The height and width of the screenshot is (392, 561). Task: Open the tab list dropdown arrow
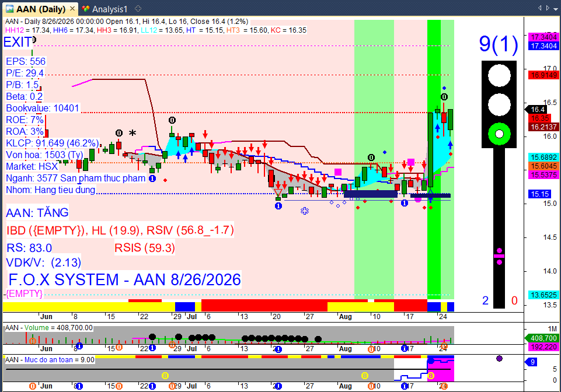pos(555,8)
